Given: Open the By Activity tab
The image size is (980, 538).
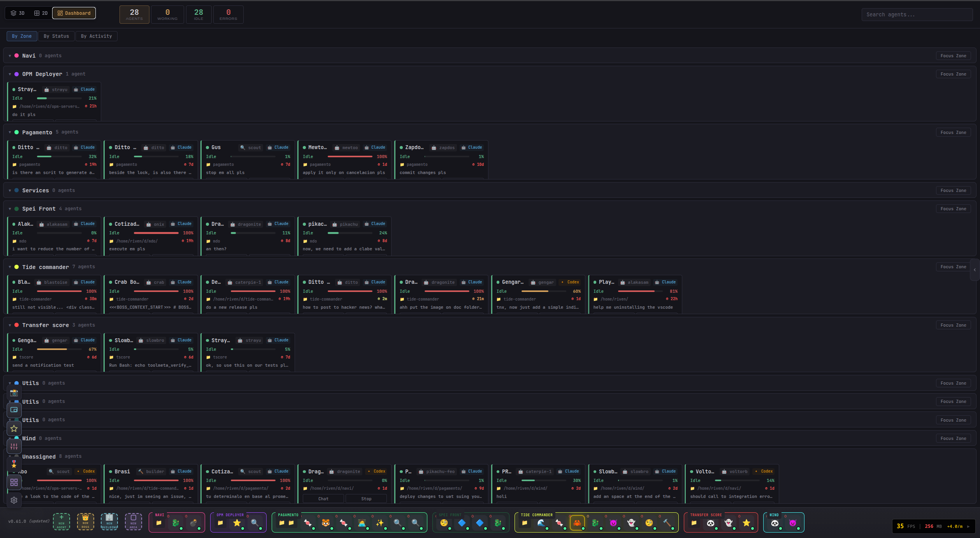Looking at the screenshot, I should coord(96,36).
